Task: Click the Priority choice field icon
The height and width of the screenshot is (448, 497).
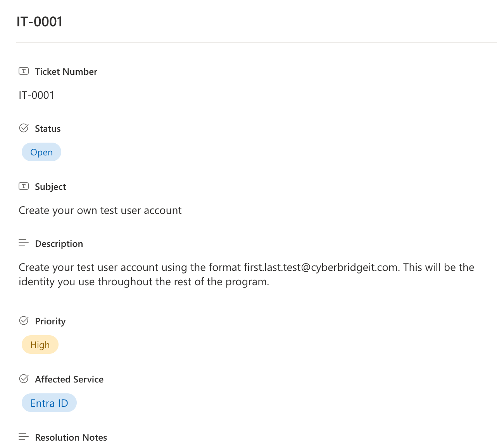Action: click(x=24, y=321)
